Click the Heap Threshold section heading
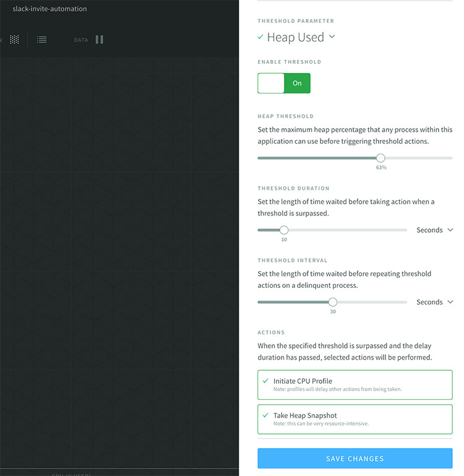This screenshot has width=464, height=476. click(286, 116)
